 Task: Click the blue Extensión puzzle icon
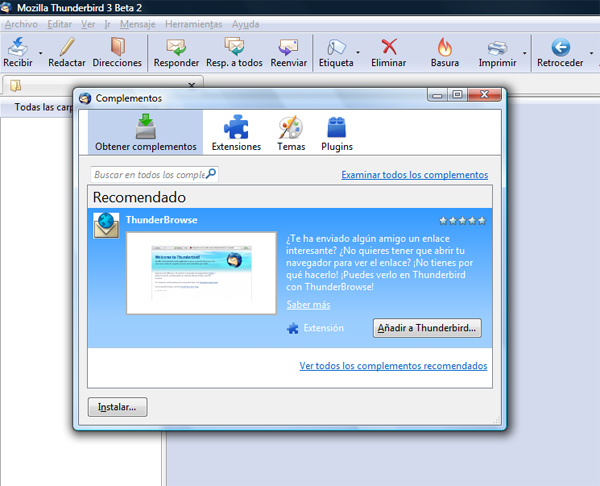click(293, 328)
